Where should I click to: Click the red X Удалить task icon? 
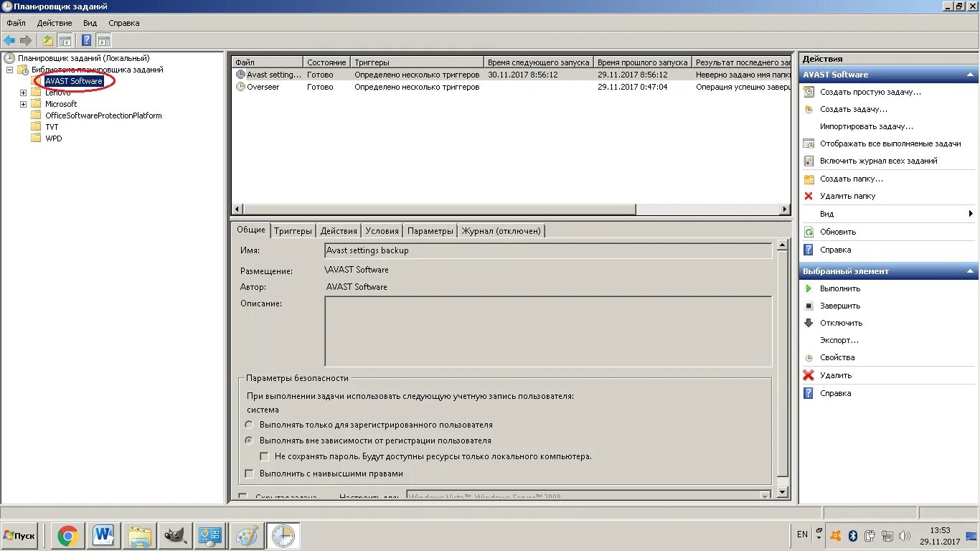[809, 375]
